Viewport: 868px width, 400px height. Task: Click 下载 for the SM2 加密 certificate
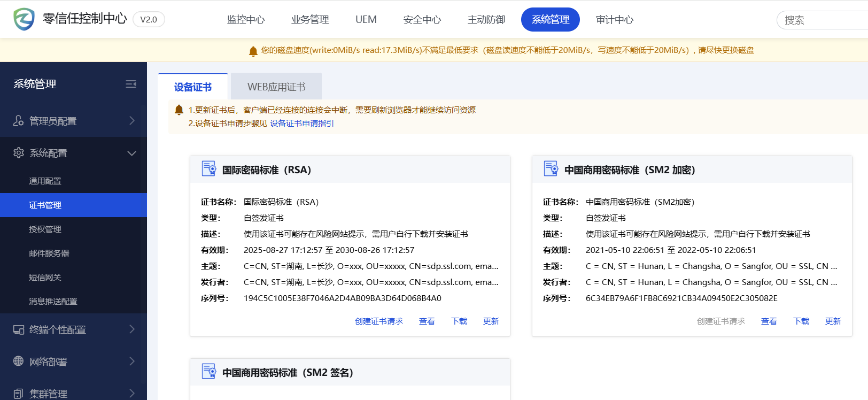[801, 321]
